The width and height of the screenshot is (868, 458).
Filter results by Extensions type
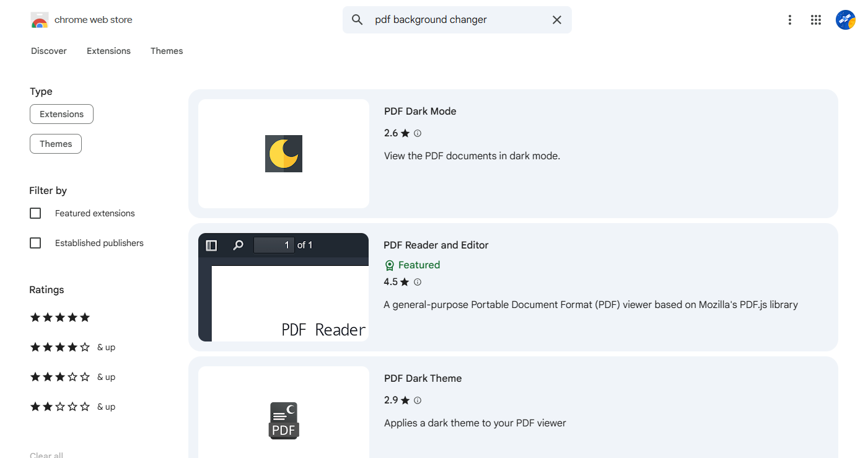click(x=61, y=114)
